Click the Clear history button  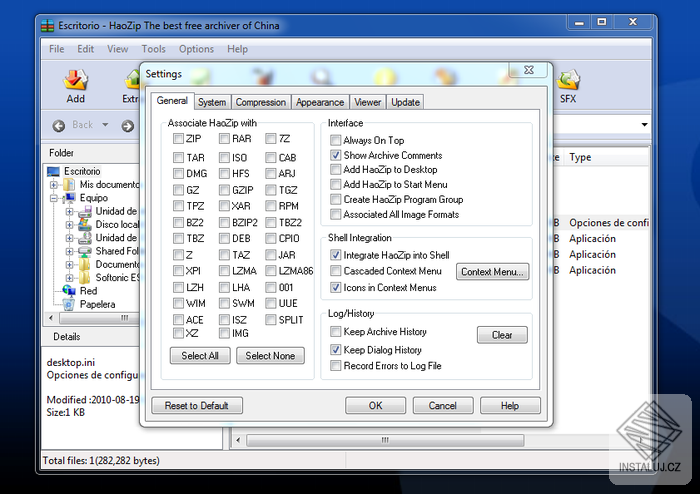[502, 335]
